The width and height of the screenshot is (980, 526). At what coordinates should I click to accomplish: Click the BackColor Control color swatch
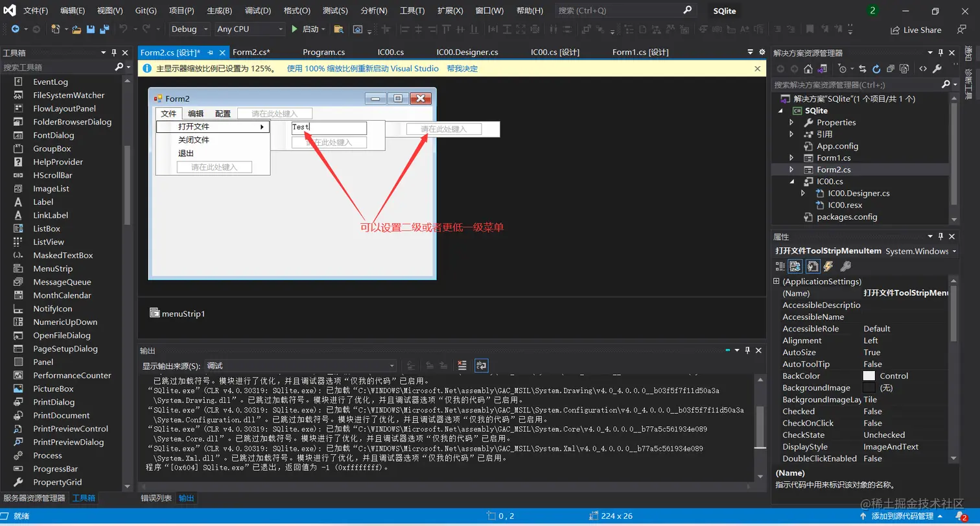(x=869, y=376)
